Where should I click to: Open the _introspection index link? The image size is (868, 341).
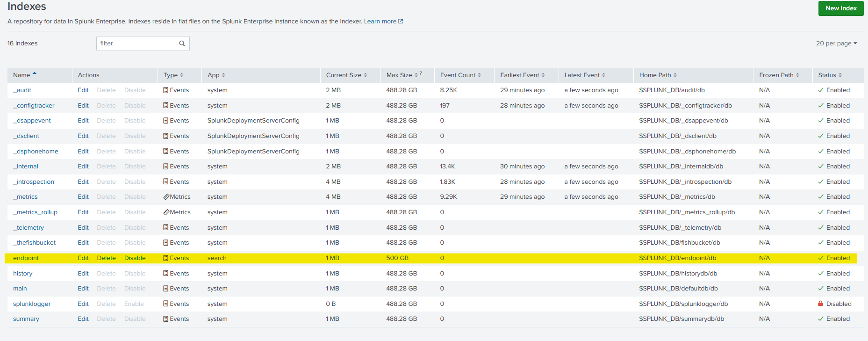(34, 182)
